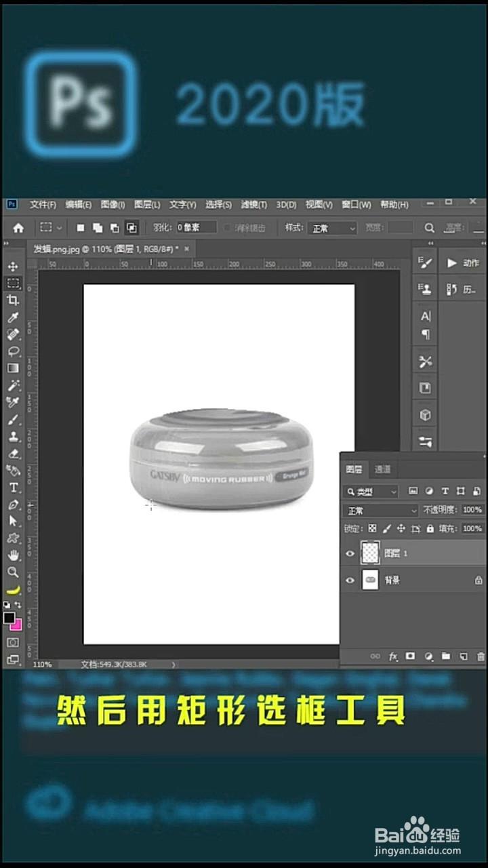Select the Lasso tool

13,351
